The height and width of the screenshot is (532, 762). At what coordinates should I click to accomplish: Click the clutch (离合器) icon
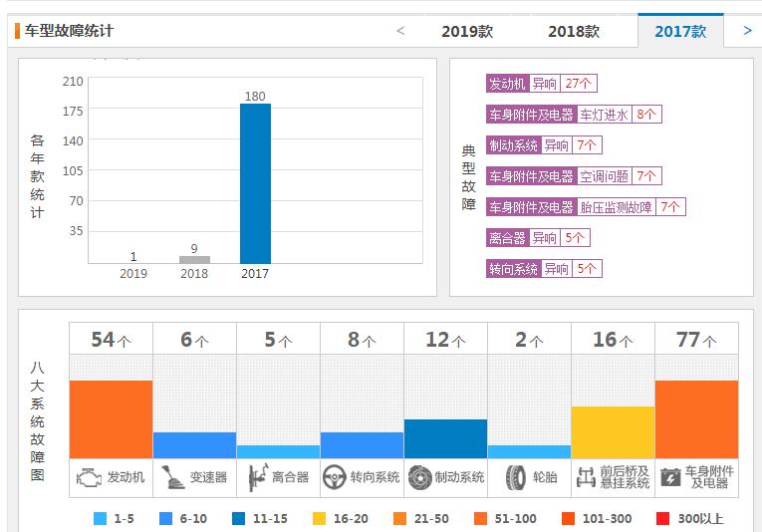(258, 477)
